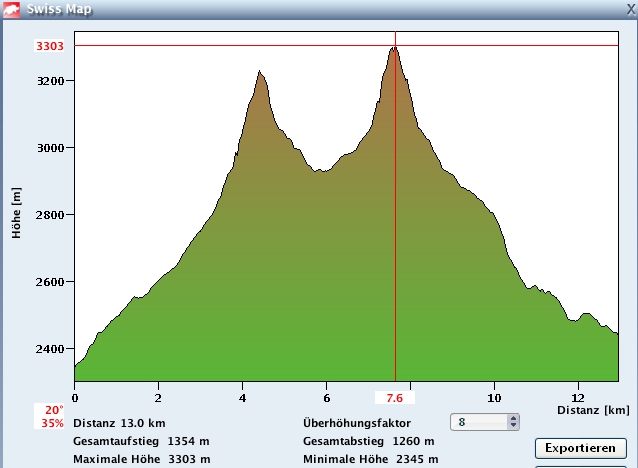This screenshot has height=468, width=638.
Task: Click the Distanz [km] axis label
Action: (591, 410)
